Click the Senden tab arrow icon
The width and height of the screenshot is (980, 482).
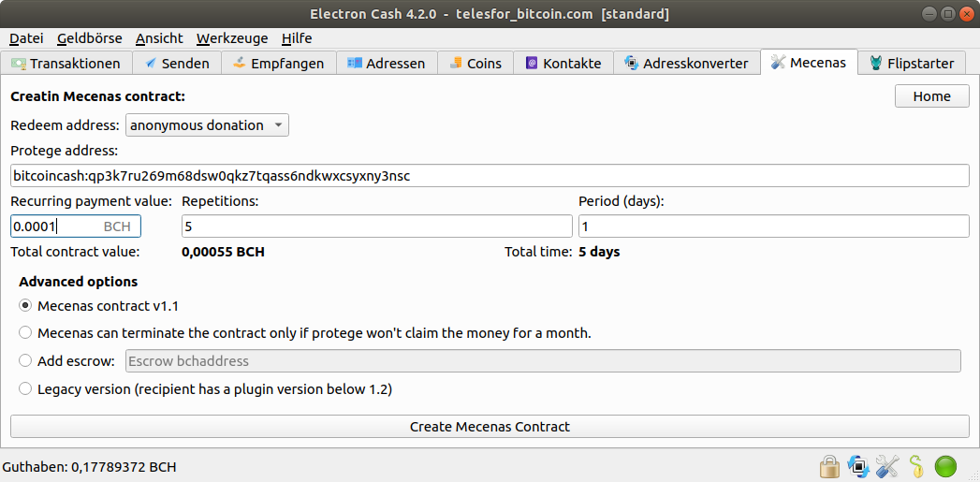[x=151, y=63]
